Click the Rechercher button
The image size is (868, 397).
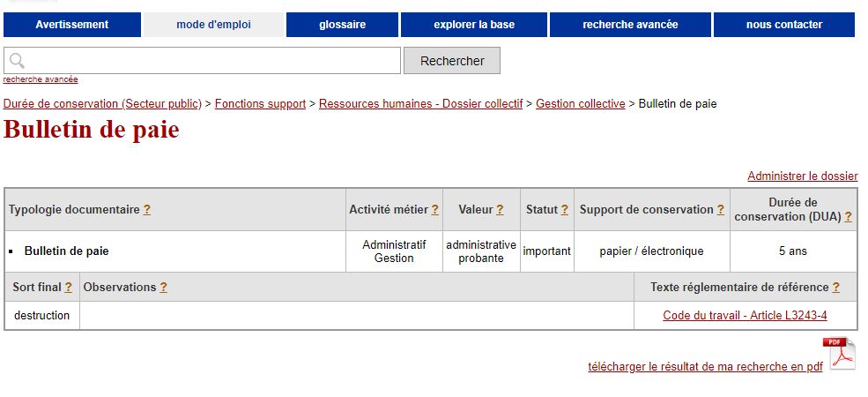[452, 61]
